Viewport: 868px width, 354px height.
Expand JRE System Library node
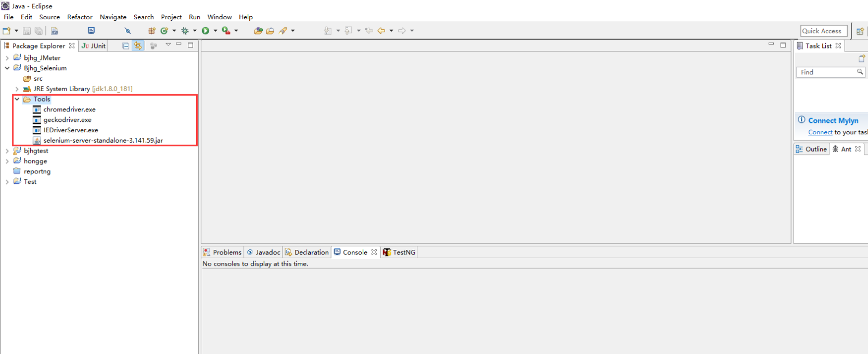[17, 89]
